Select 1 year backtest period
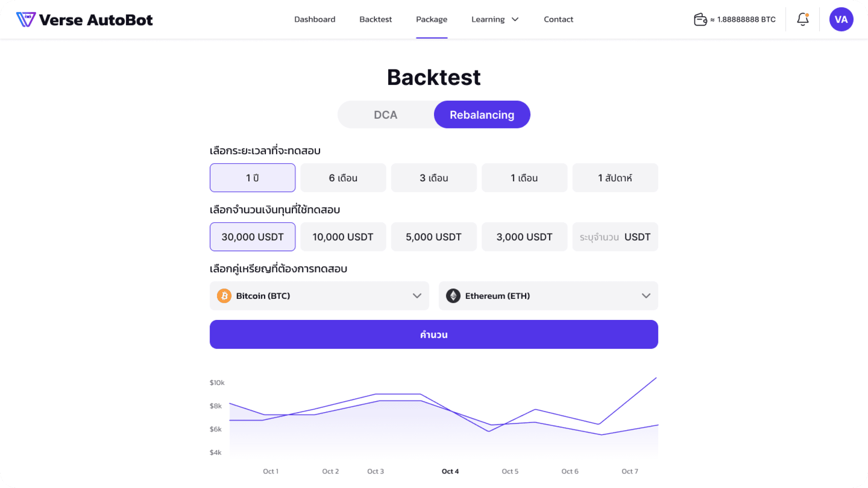This screenshot has width=868, height=488. click(x=253, y=178)
